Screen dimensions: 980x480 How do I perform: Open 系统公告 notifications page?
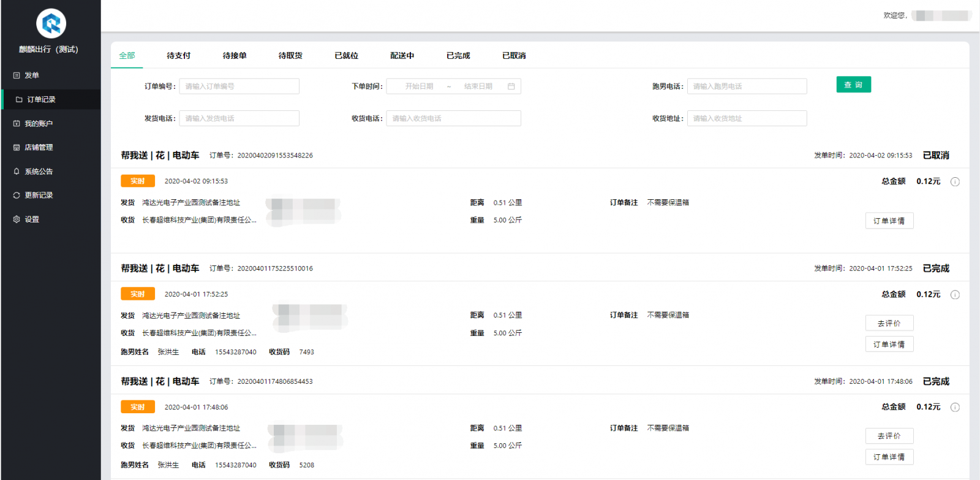click(38, 172)
